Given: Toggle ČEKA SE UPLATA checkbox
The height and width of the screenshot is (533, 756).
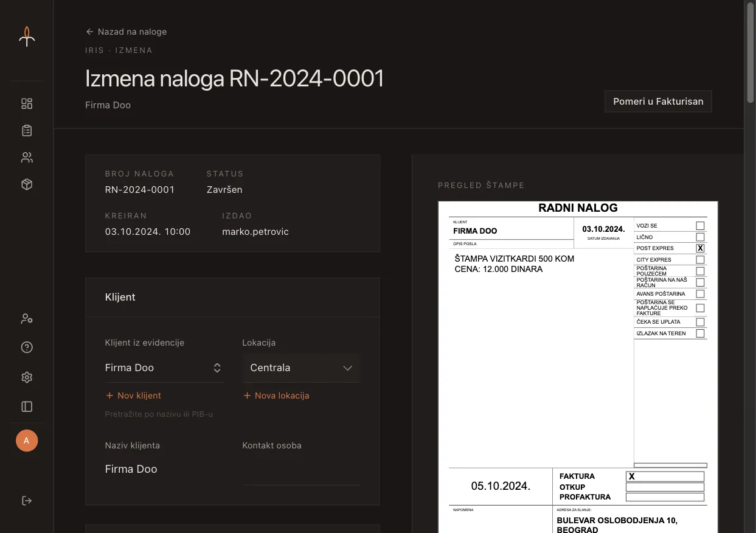Looking at the screenshot, I should (700, 322).
